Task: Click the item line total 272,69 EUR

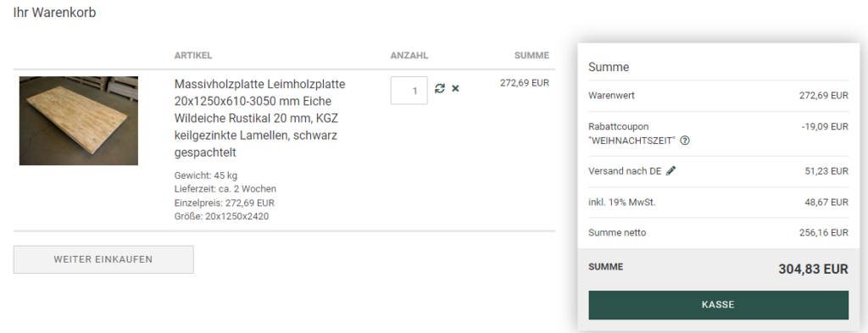Action: (x=524, y=83)
